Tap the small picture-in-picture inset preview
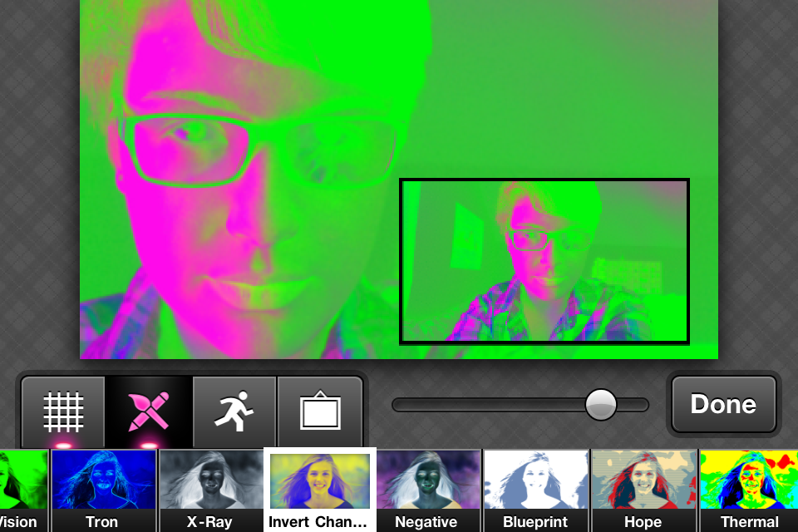 (x=544, y=261)
